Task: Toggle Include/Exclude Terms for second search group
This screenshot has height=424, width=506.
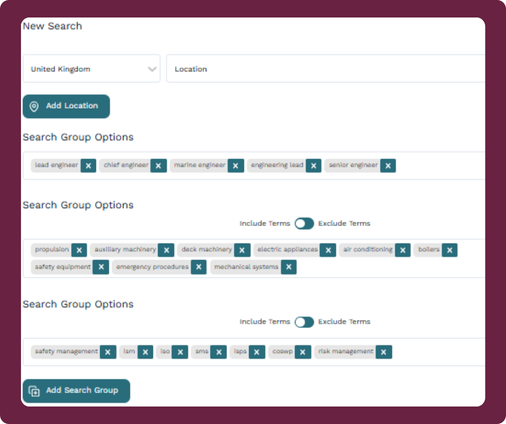Action: [304, 224]
